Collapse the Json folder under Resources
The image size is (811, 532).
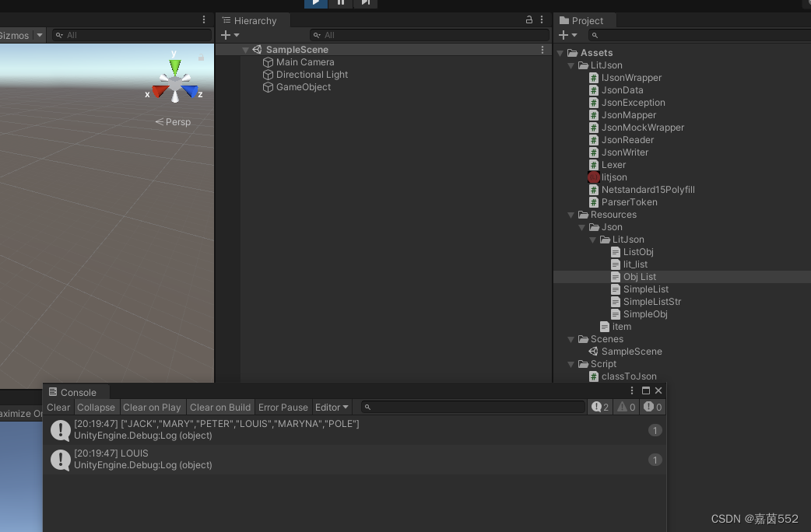click(x=582, y=227)
